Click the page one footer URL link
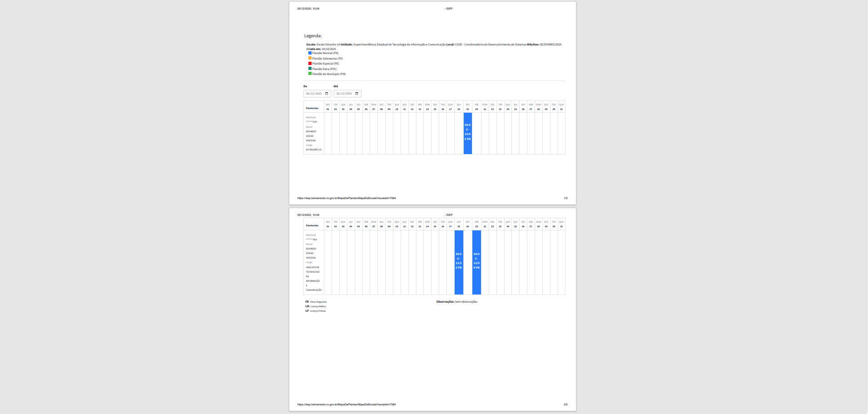This screenshot has height=414, width=868. pyautogui.click(x=346, y=198)
